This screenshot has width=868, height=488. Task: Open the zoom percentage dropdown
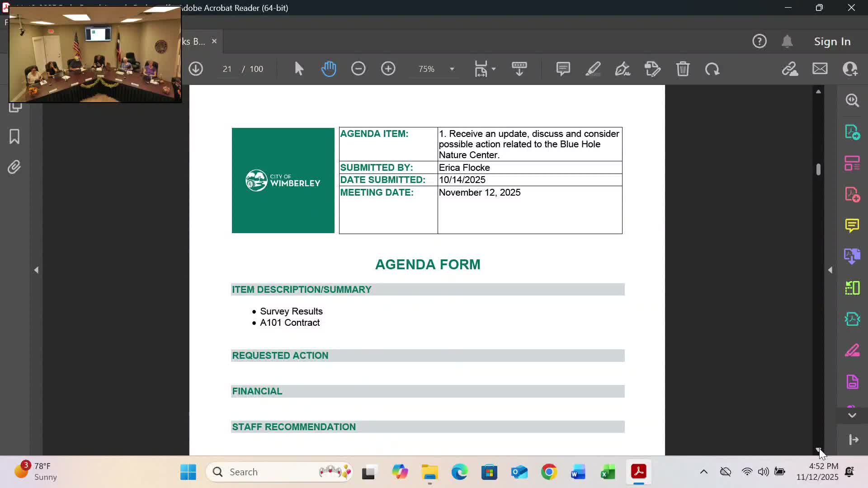pyautogui.click(x=452, y=69)
